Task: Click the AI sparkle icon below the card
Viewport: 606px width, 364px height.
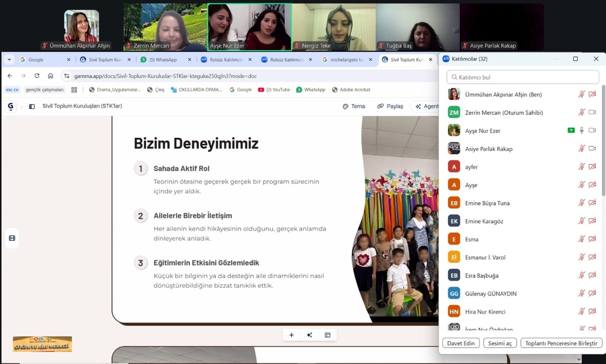Action: click(310, 335)
